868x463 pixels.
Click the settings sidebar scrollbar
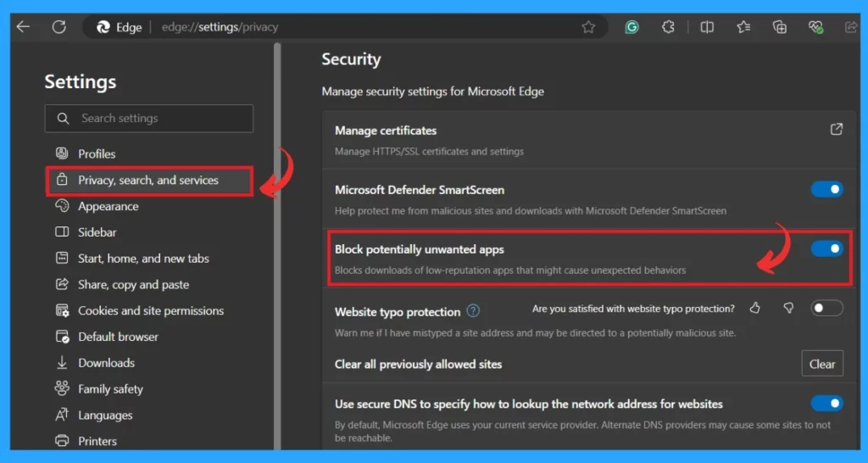(x=277, y=247)
